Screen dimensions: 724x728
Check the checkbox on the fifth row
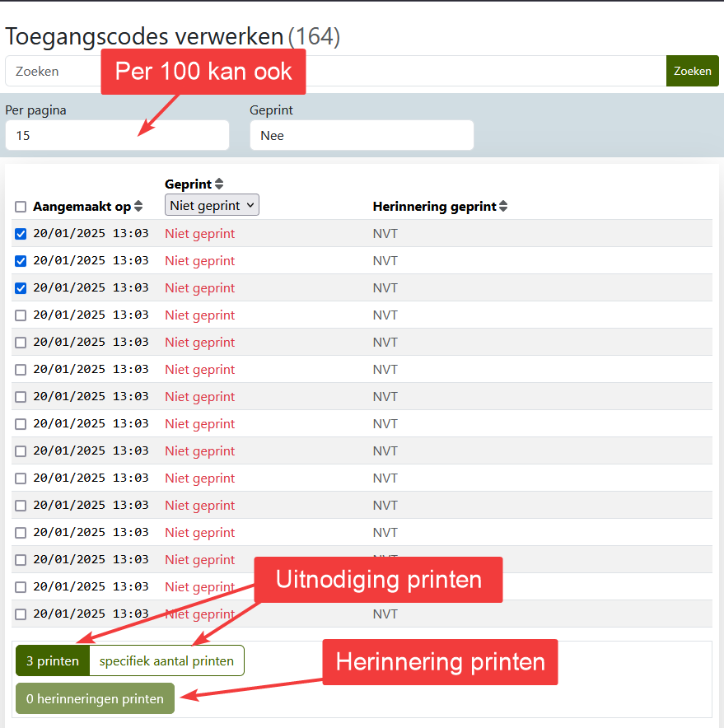pyautogui.click(x=20, y=342)
